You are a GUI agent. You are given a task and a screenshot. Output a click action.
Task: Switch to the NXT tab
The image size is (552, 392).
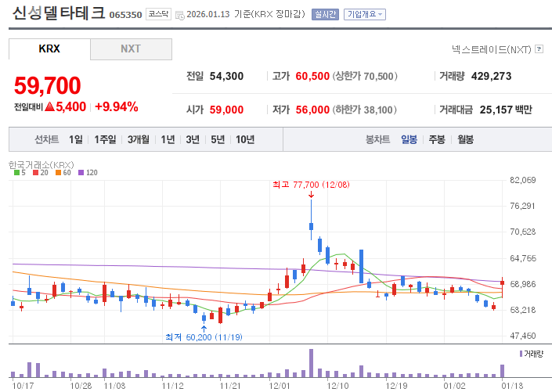131,49
